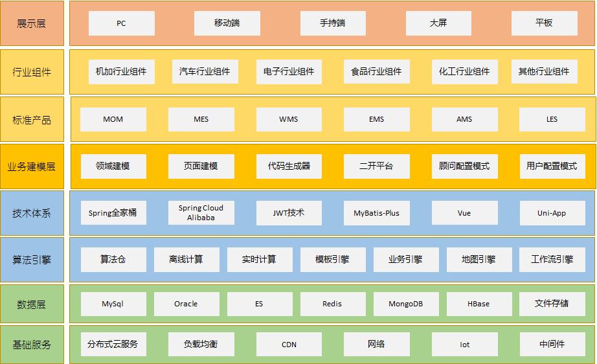Click the WMS product box
Screen dimensions: 597x364
pos(289,119)
